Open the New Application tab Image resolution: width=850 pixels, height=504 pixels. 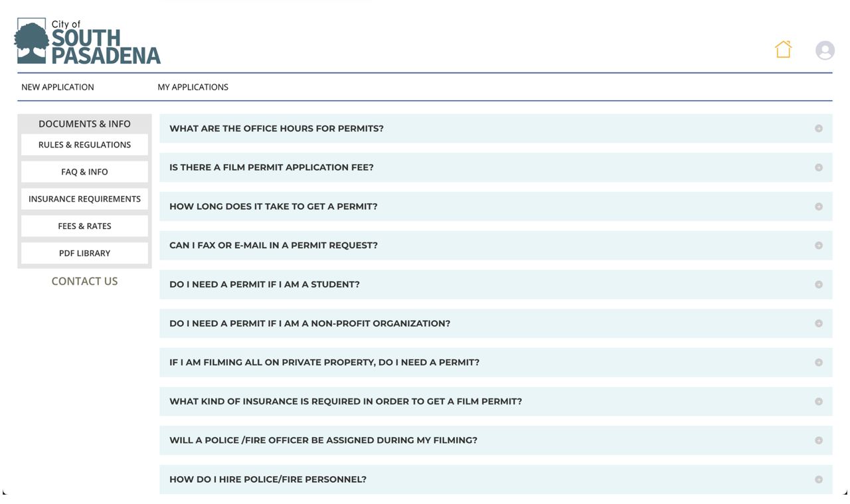tap(58, 87)
